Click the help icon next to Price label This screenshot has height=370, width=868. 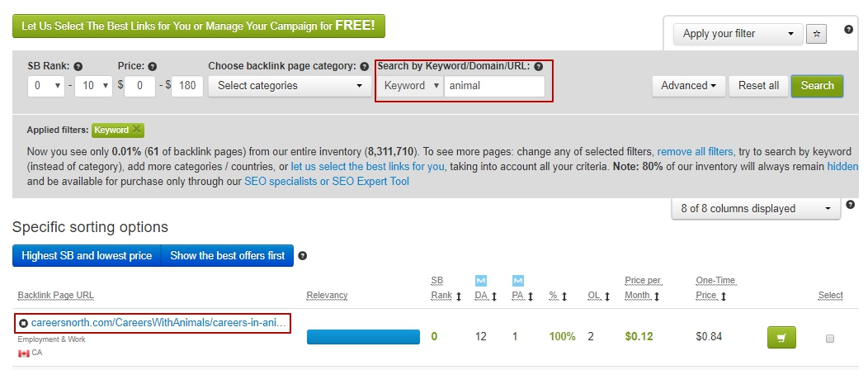click(x=153, y=66)
